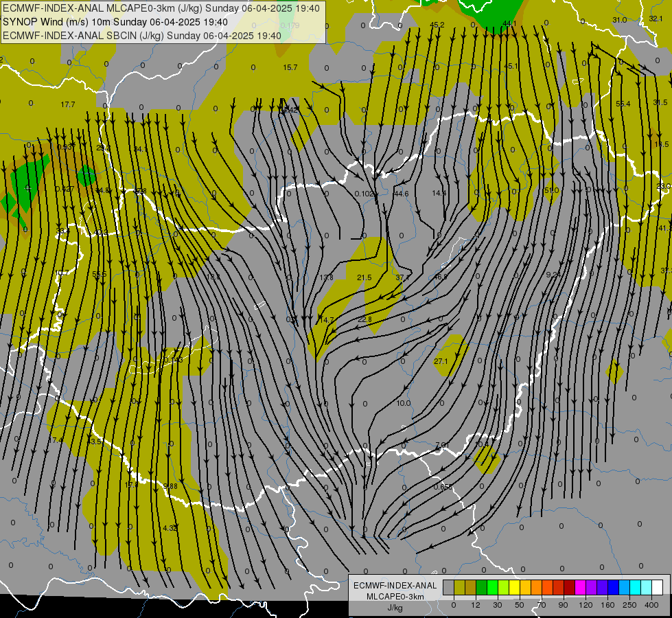Click the magenta legend swatch
Screen dimensions: 672x618
point(580,587)
